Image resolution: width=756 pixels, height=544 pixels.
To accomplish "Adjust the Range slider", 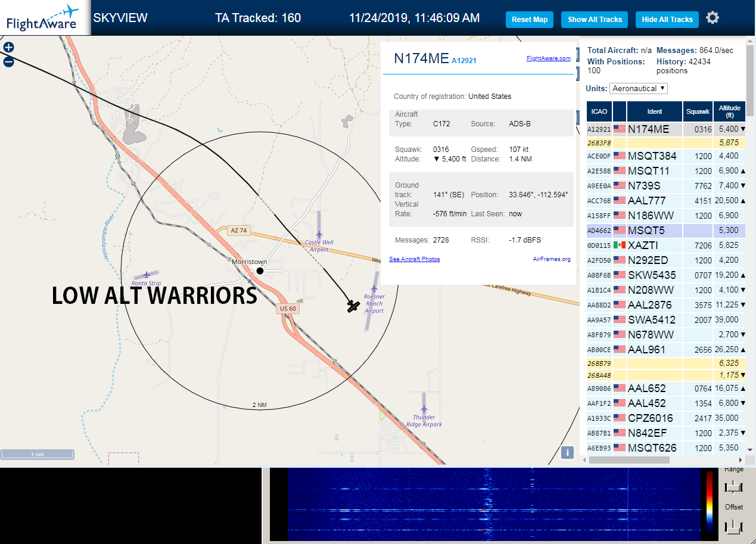I will click(x=733, y=487).
